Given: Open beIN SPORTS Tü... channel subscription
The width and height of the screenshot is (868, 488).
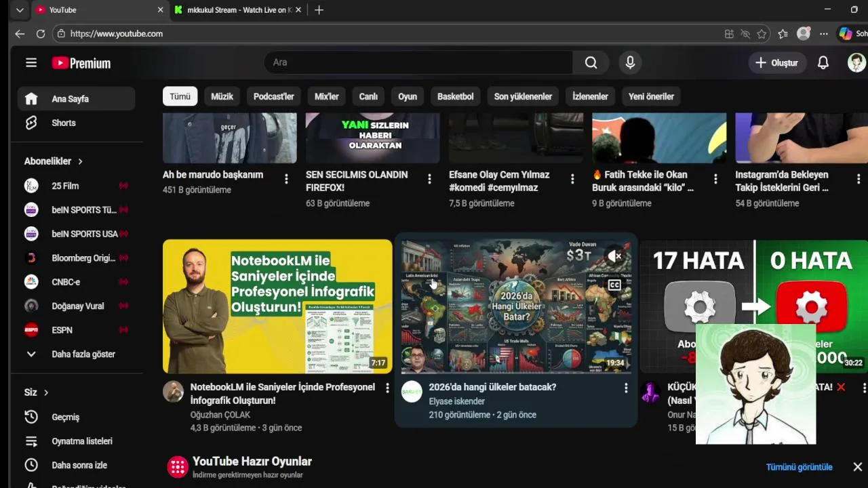Looking at the screenshot, I should [x=77, y=210].
